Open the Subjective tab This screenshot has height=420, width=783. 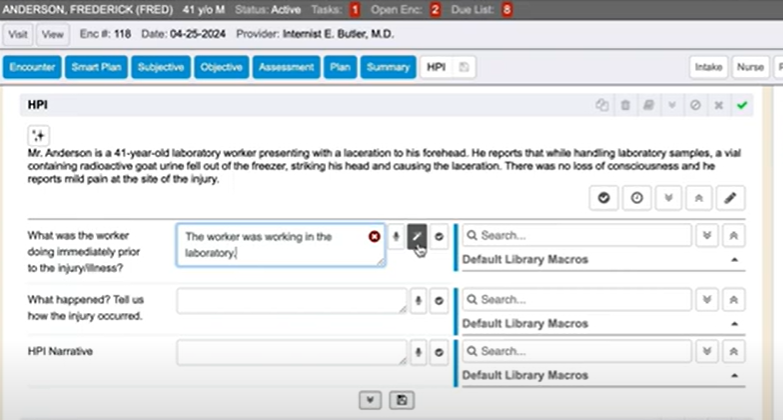point(160,67)
